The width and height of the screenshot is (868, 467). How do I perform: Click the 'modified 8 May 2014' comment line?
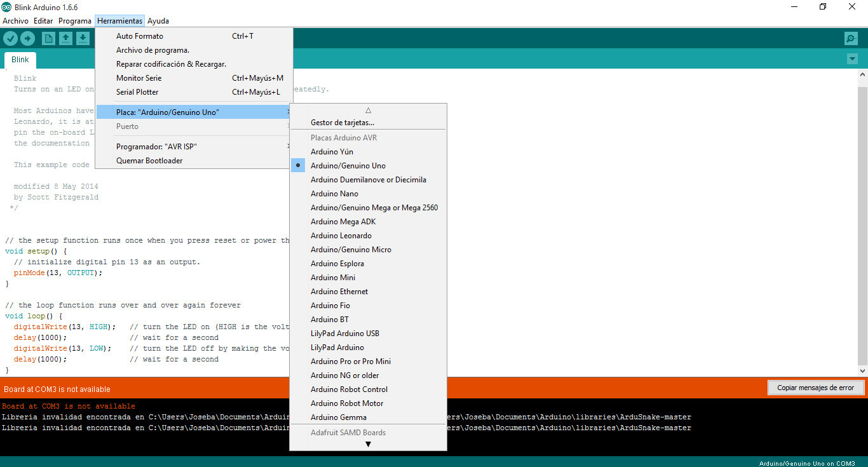[56, 186]
